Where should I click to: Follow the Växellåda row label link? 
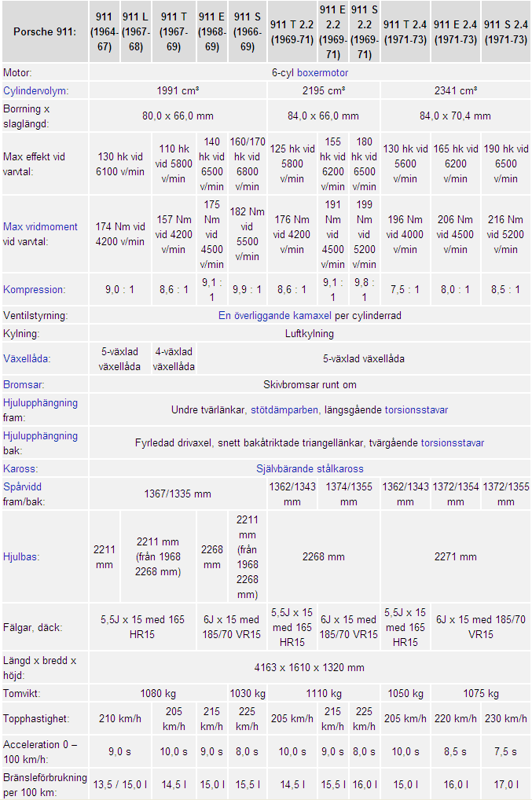point(27,358)
